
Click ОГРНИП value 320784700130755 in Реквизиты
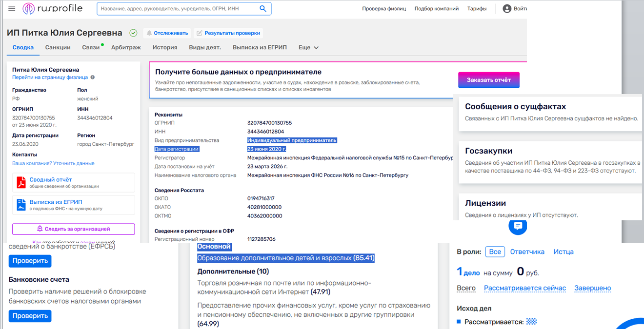[269, 123]
